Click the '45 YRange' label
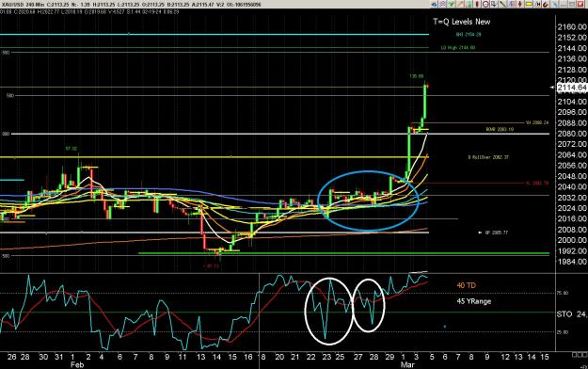 coord(473,301)
